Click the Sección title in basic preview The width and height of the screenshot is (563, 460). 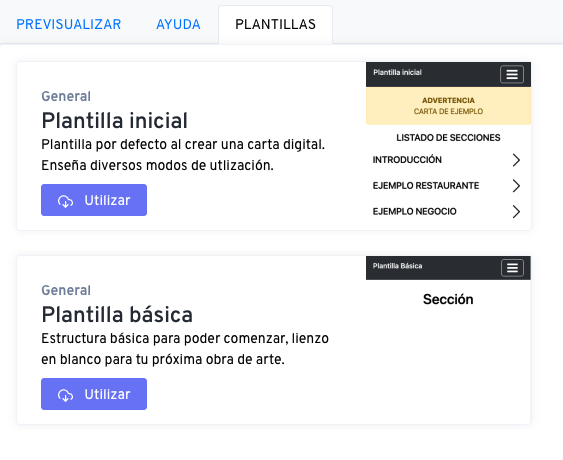point(448,299)
